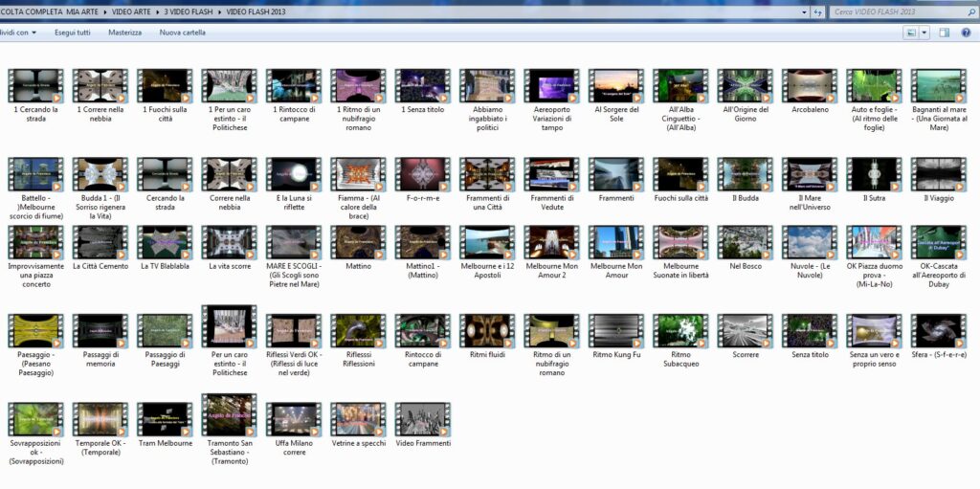Click the 'Nel Bosco' video icon
Screen dimensions: 980x489
(x=745, y=242)
